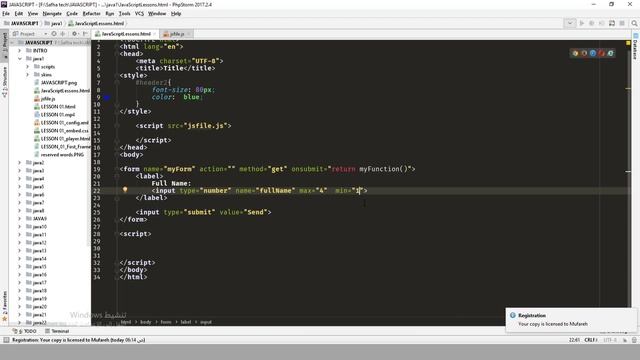The image size is (640, 360).
Task: Expand the java2 folder
Action: pyautogui.click(x=19, y=162)
